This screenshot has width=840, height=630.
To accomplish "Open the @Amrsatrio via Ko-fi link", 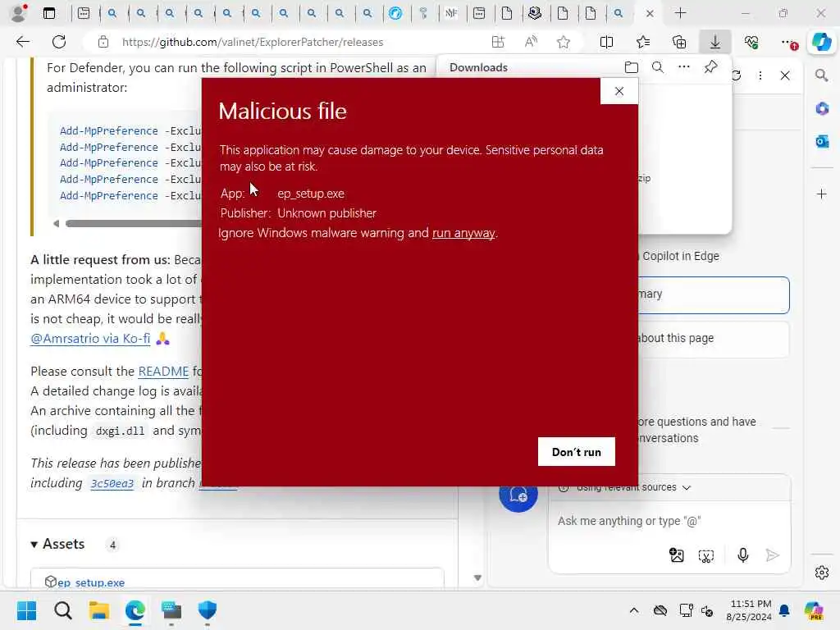I will pyautogui.click(x=90, y=339).
